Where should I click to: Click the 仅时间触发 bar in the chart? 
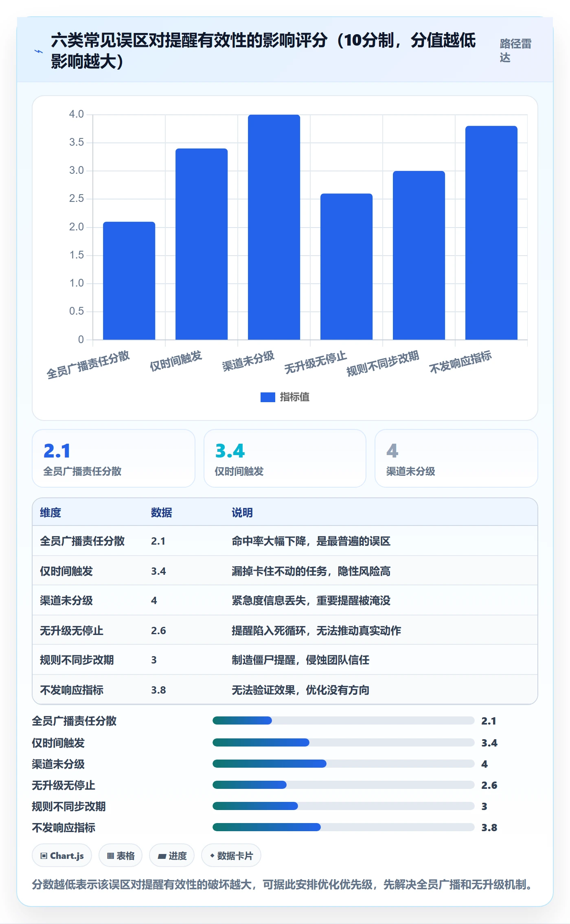click(x=202, y=244)
